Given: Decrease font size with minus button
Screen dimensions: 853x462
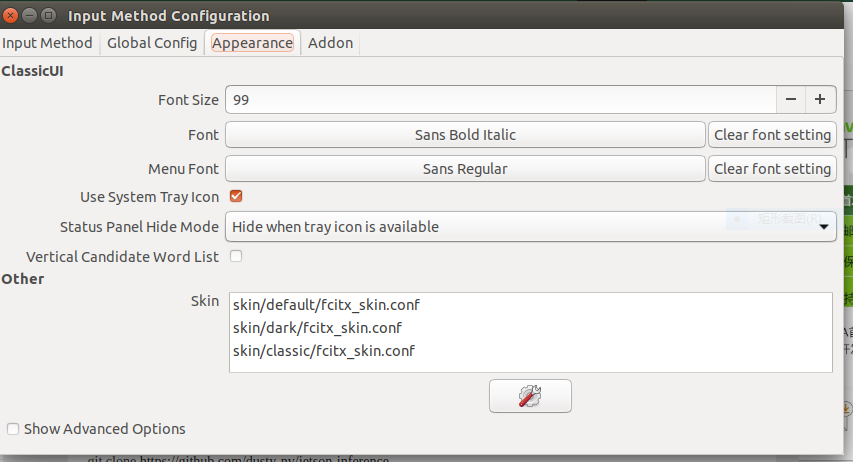Looking at the screenshot, I should (x=791, y=100).
